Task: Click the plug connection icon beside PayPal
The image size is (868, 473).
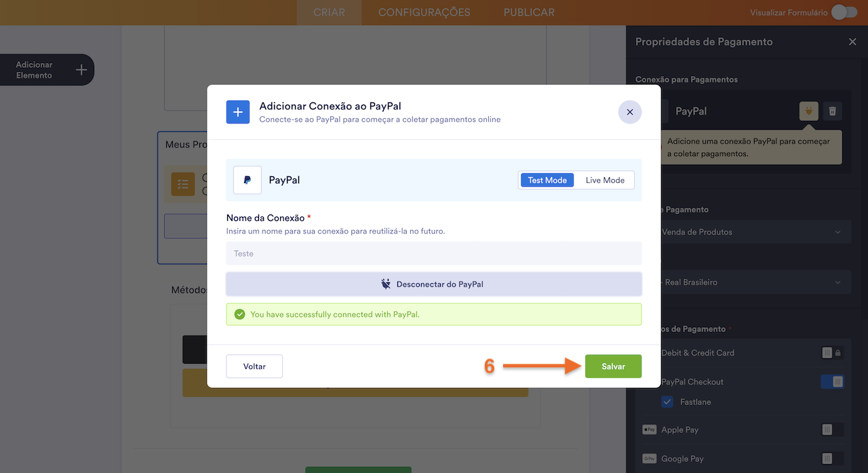Action: 808,111
